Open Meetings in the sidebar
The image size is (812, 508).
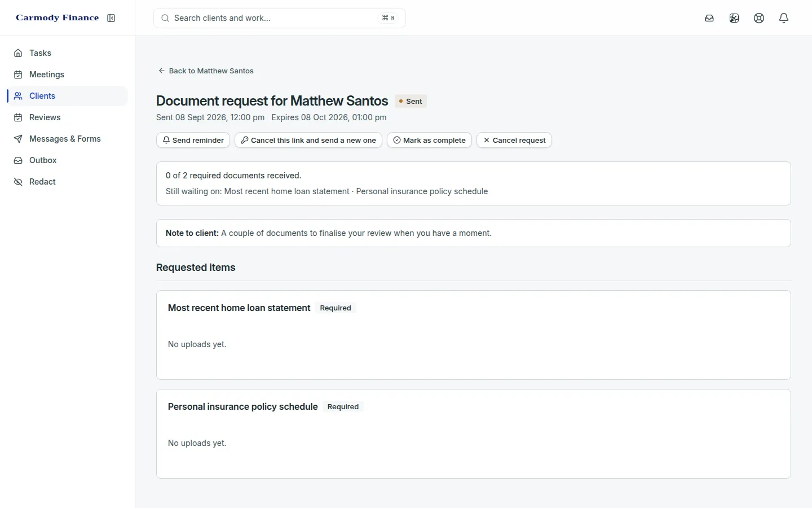tap(68, 75)
